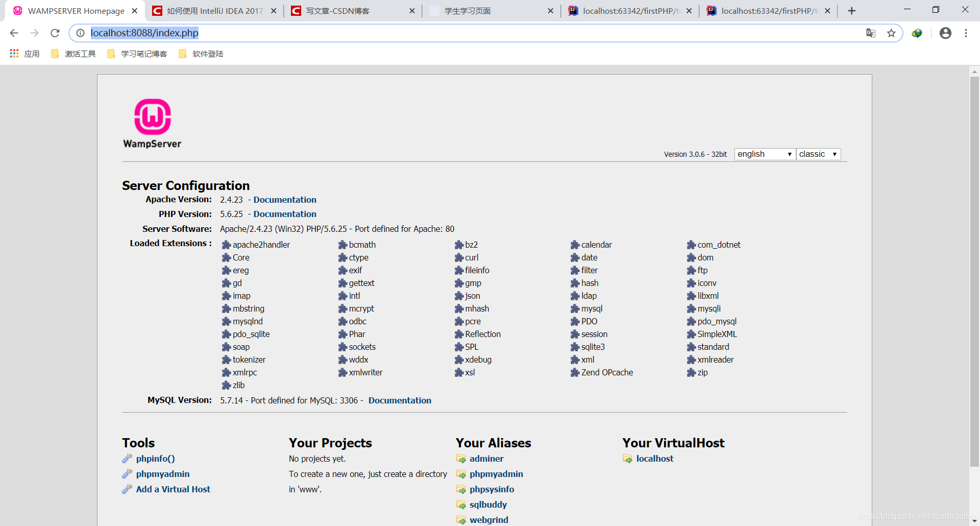980x526 pixels.
Task: Click the scrollbar down arrow
Action: 974,521
